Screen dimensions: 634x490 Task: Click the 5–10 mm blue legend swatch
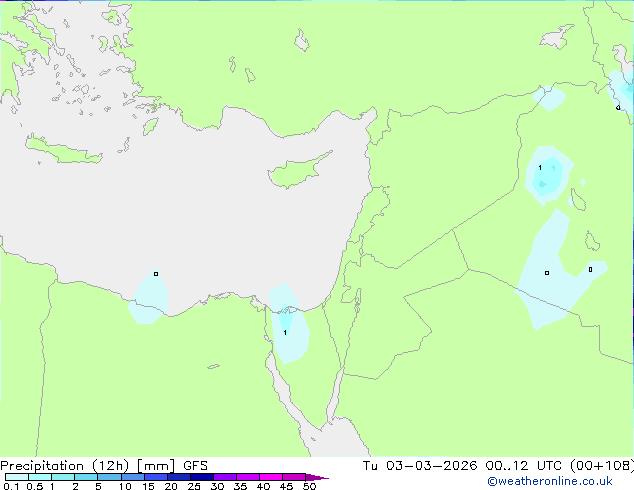click(x=109, y=477)
